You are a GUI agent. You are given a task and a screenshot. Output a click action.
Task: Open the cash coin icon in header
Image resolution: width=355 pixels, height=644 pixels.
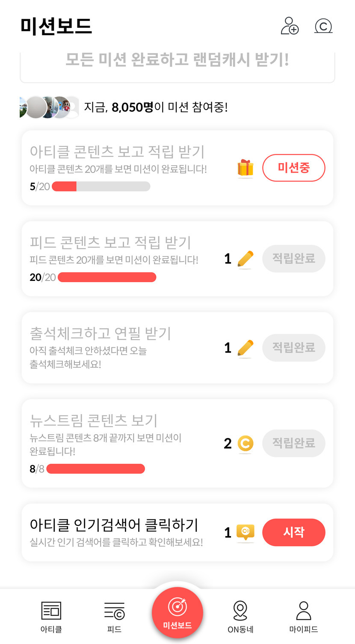click(x=323, y=26)
